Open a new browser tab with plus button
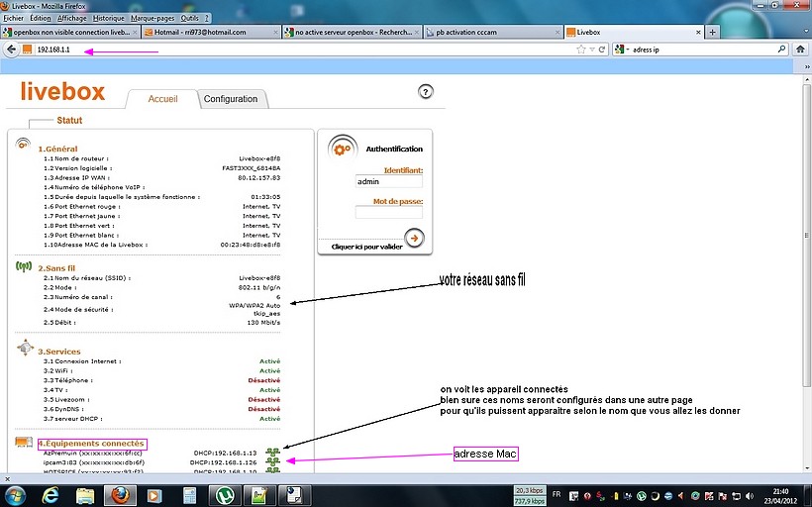The height and width of the screenshot is (507, 812). pos(712,32)
